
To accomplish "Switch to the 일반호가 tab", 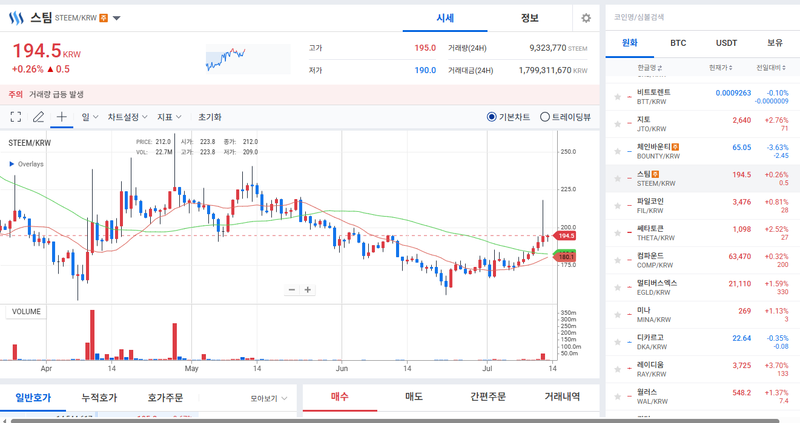I will coord(33,397).
